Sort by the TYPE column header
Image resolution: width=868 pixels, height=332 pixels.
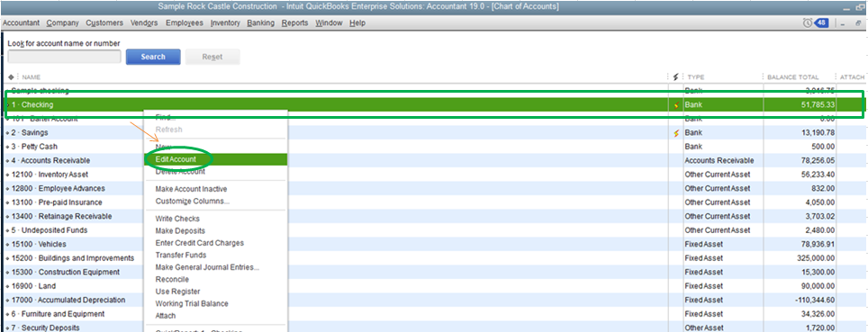(696, 76)
